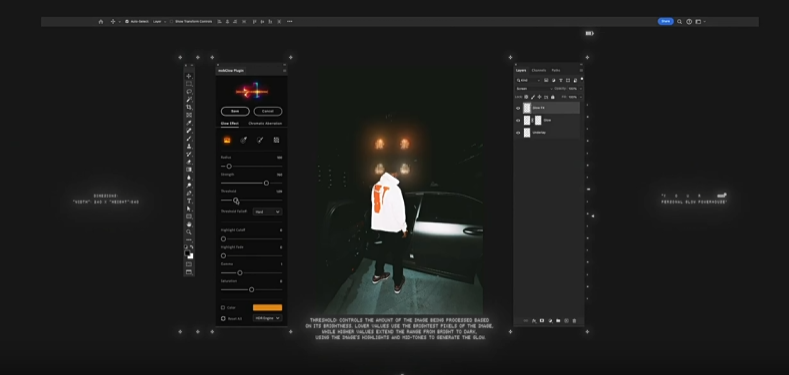The width and height of the screenshot is (789, 375).
Task: Select the Zoom tool in the toolbar
Action: 189,232
